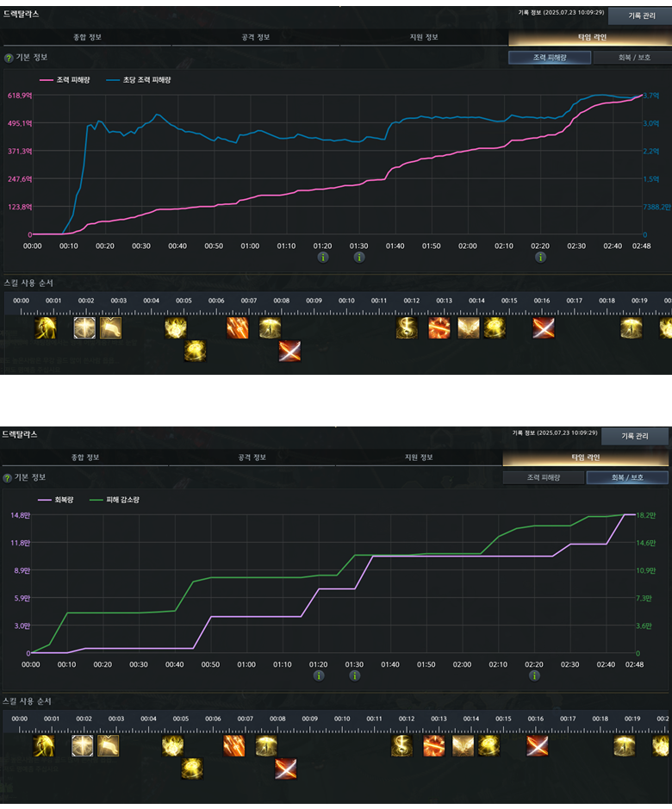Viewport: 672px width, 809px height.
Task: Open 공격 정보 tab in lower panel
Action: point(252,457)
